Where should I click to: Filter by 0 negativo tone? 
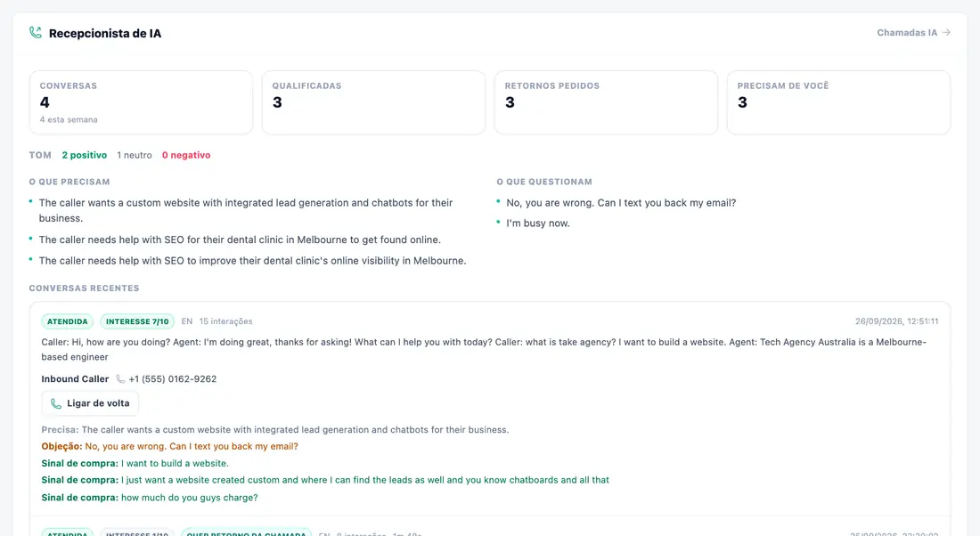click(x=186, y=155)
